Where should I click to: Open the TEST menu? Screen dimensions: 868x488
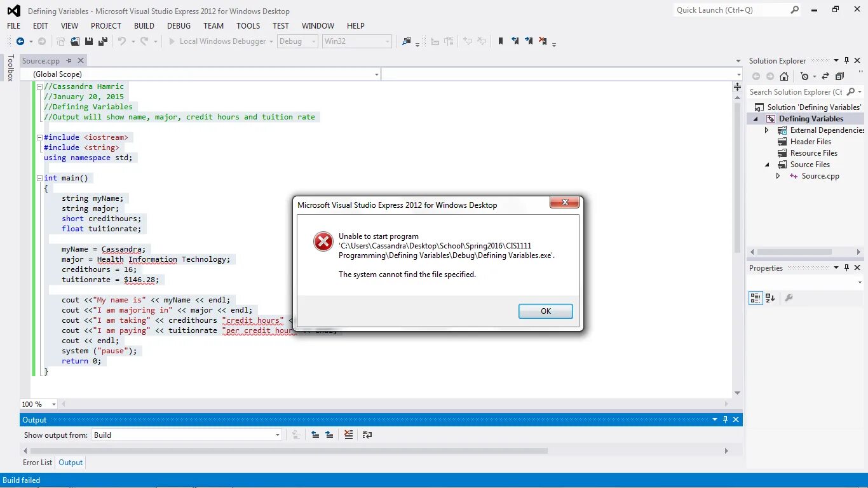click(281, 26)
